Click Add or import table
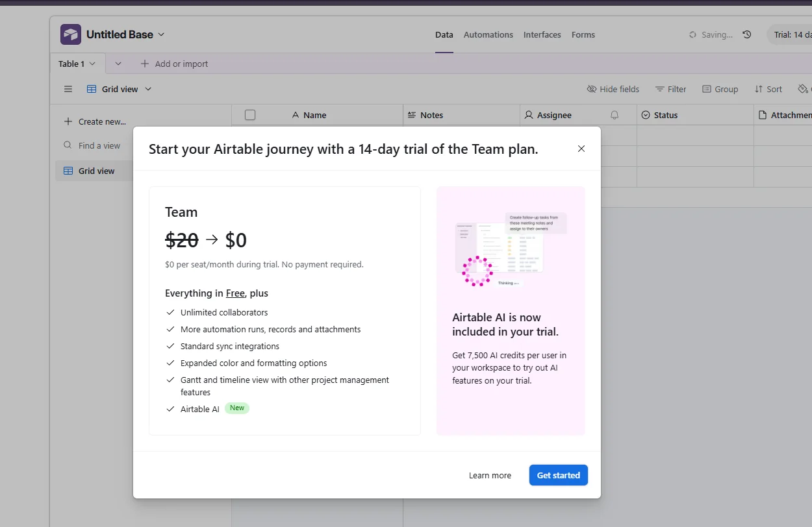 pyautogui.click(x=175, y=64)
